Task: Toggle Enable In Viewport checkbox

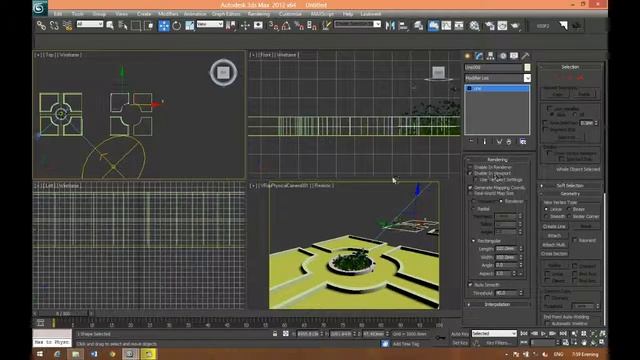Action: tap(470, 173)
